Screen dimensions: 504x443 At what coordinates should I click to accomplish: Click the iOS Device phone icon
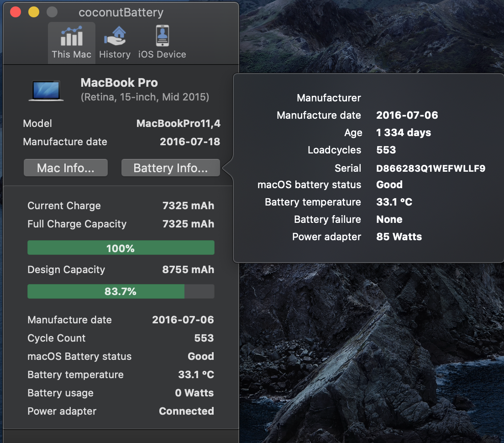(x=163, y=36)
